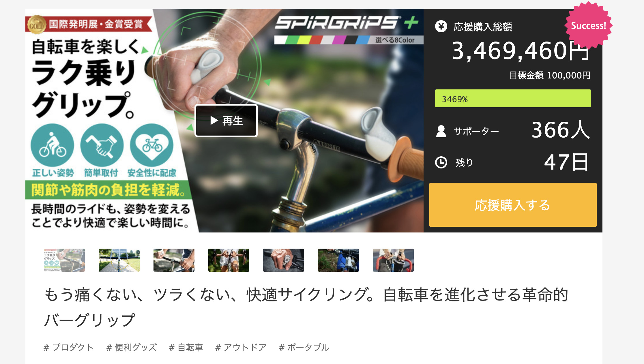Click the GOLD medal award badge
This screenshot has width=644, height=364.
click(36, 25)
